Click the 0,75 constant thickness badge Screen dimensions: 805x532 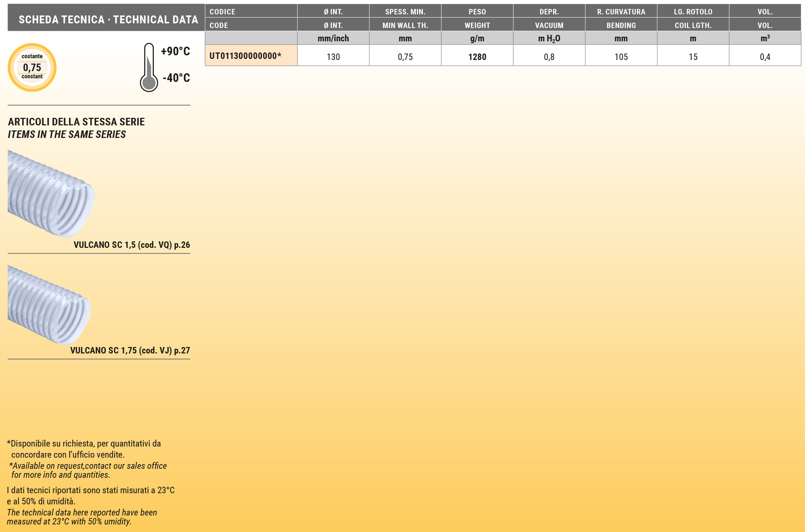[32, 67]
